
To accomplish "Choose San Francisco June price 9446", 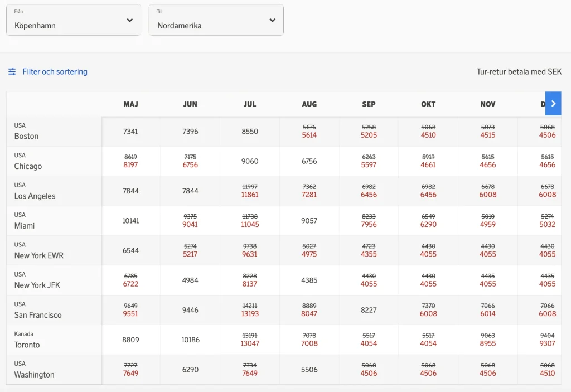I will [190, 311].
